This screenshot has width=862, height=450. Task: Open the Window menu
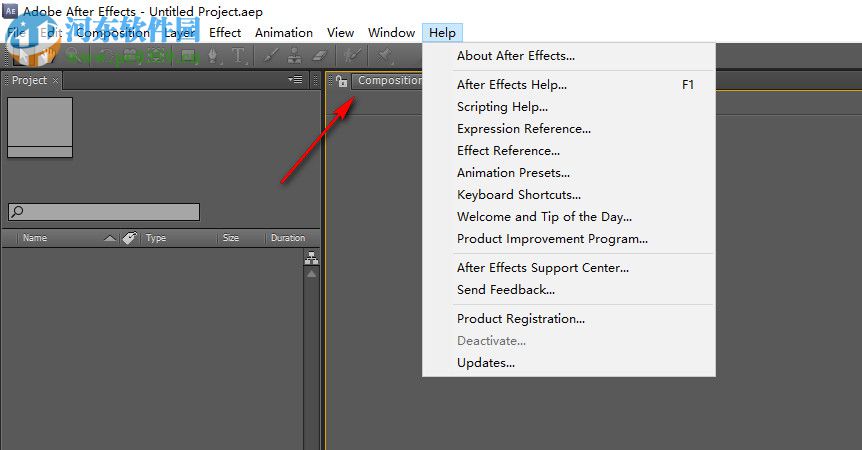(391, 32)
